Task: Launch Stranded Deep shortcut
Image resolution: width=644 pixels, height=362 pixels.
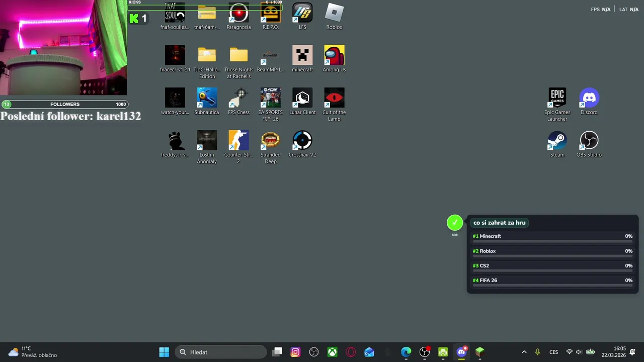Action: click(270, 147)
